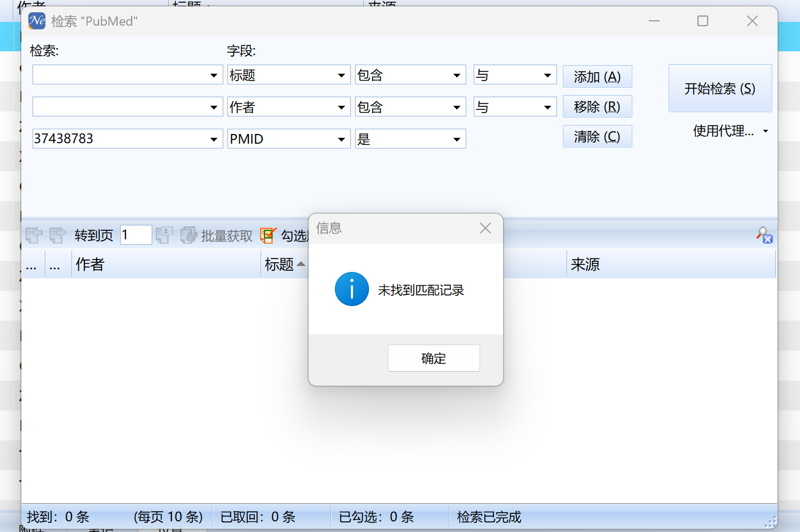Click the NoteExpress logo in the dialog title bar
The height and width of the screenshot is (532, 800).
[x=36, y=21]
